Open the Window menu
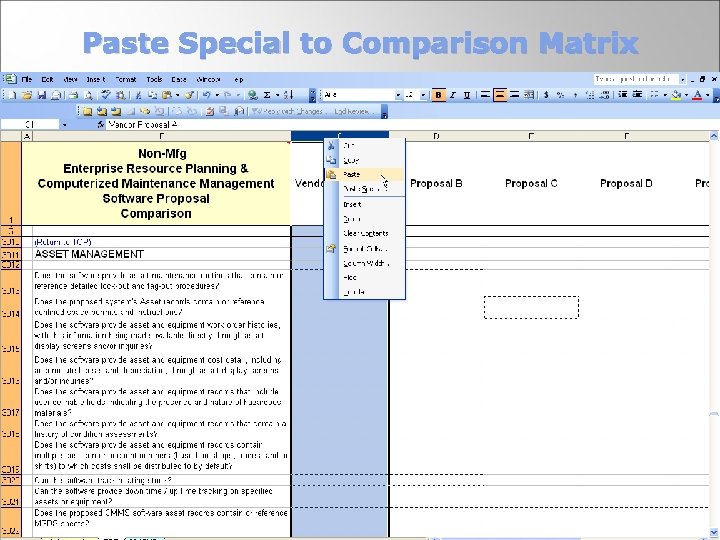 pyautogui.click(x=208, y=79)
